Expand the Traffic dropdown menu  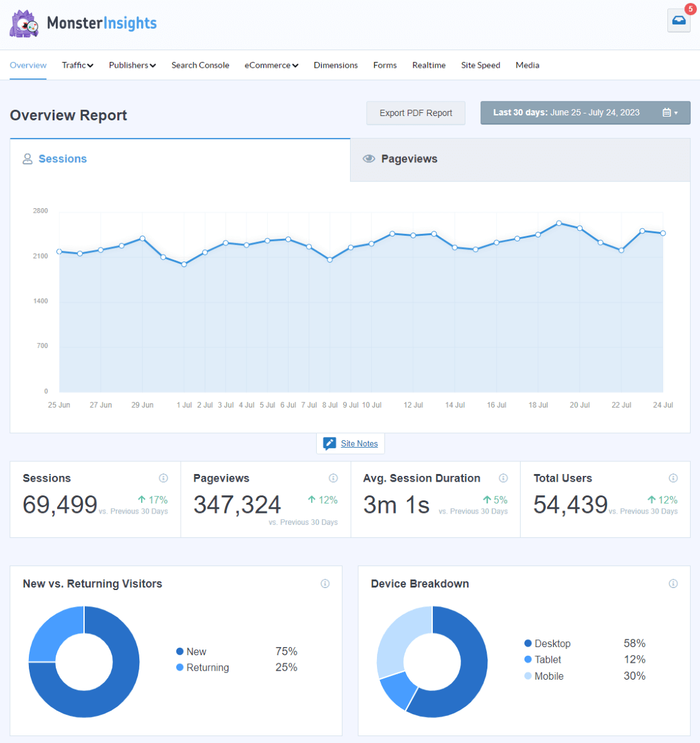77,65
